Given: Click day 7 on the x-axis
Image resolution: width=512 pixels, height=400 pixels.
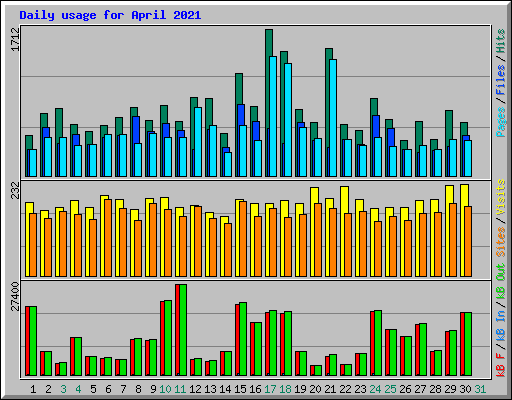Looking at the screenshot, I should click(123, 389).
